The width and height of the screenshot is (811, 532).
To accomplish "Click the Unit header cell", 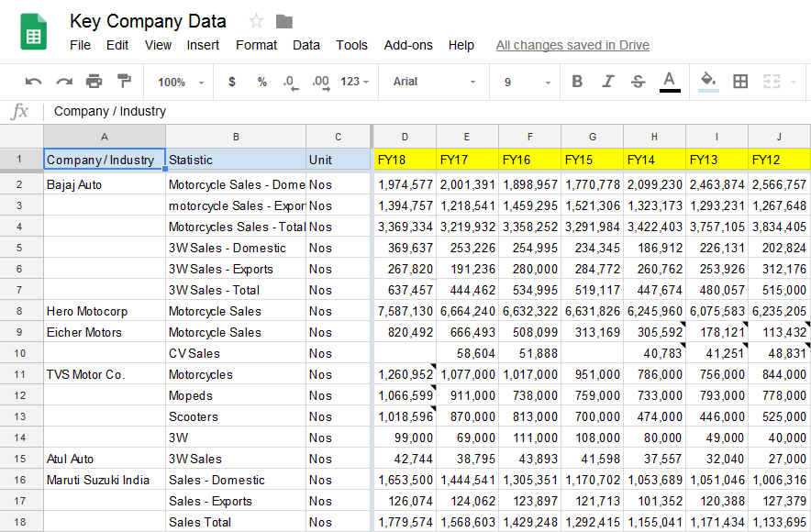I will click(339, 160).
